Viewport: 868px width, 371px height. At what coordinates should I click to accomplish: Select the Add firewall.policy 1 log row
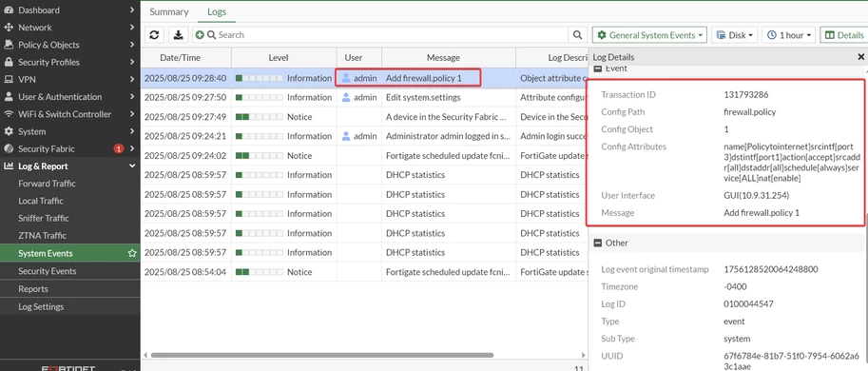(x=364, y=78)
